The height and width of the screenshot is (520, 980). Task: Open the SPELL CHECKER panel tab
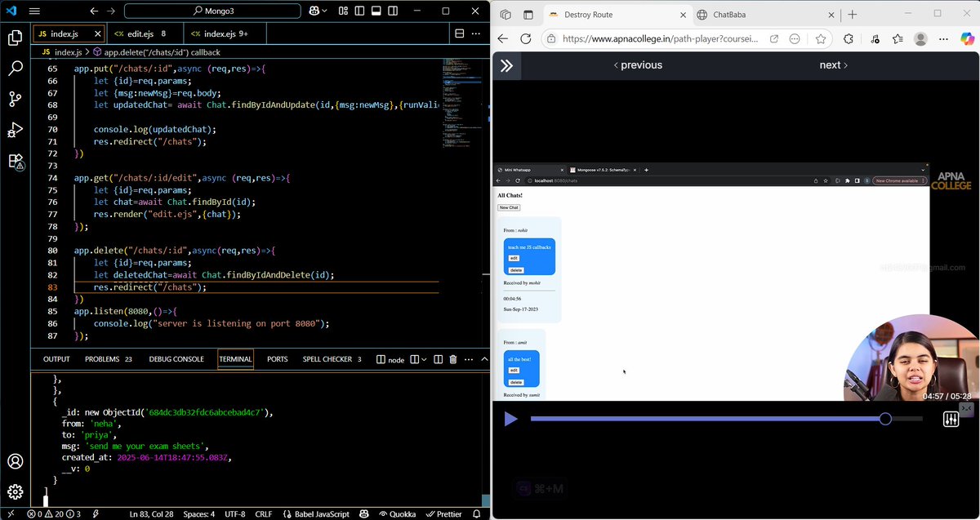point(332,359)
